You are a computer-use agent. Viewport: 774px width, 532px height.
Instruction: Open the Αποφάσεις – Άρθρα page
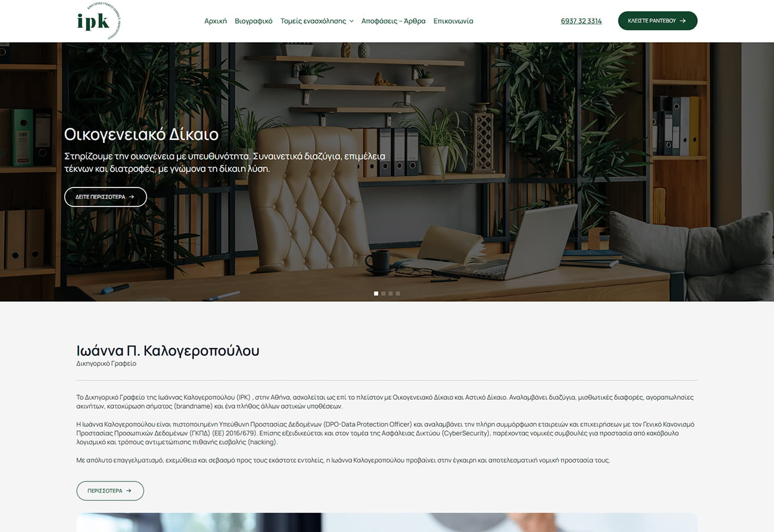394,21
